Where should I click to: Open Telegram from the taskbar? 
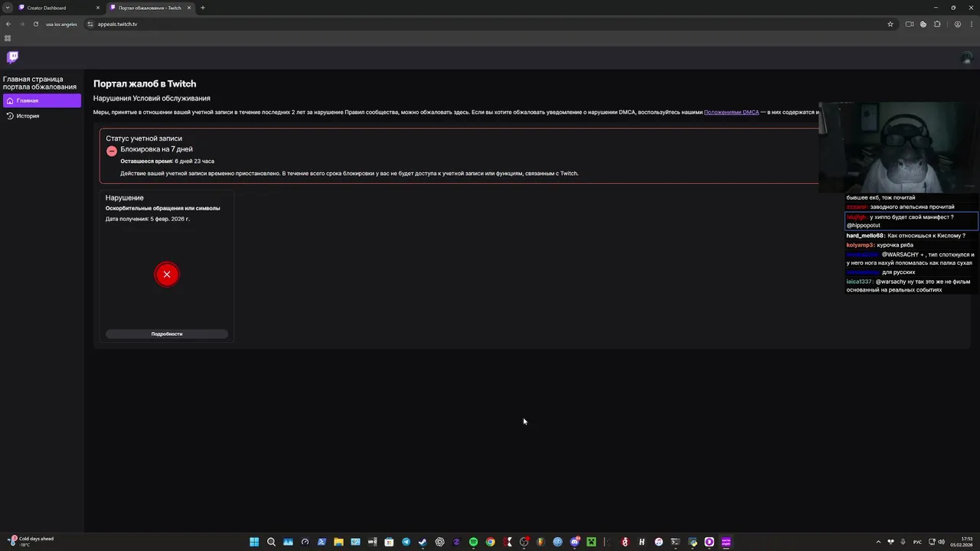[x=406, y=542]
